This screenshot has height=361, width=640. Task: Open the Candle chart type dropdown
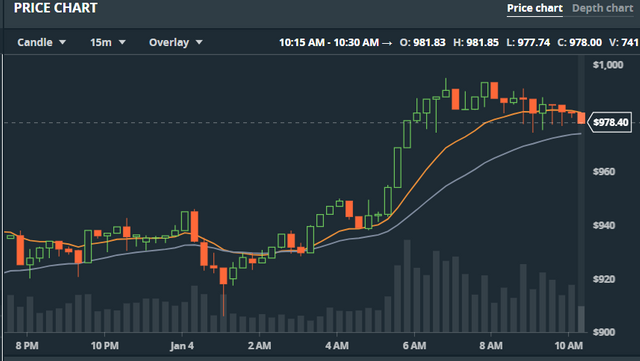coord(41,42)
